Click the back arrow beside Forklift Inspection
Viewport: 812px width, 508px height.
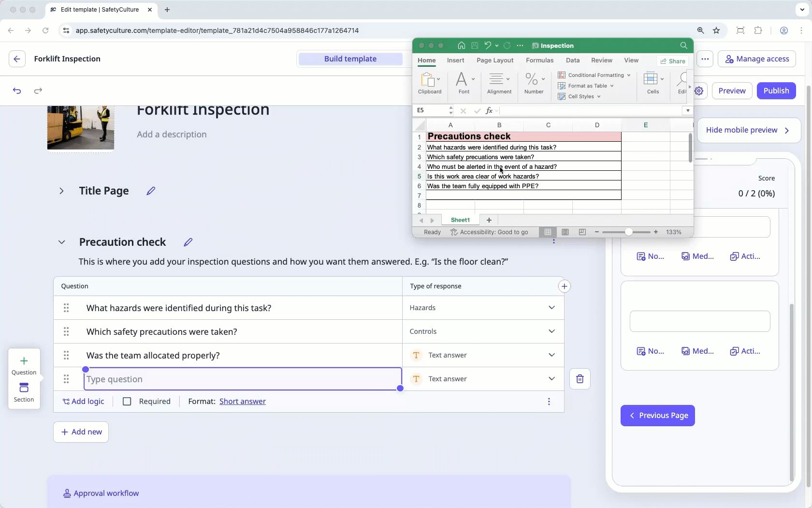[17, 59]
